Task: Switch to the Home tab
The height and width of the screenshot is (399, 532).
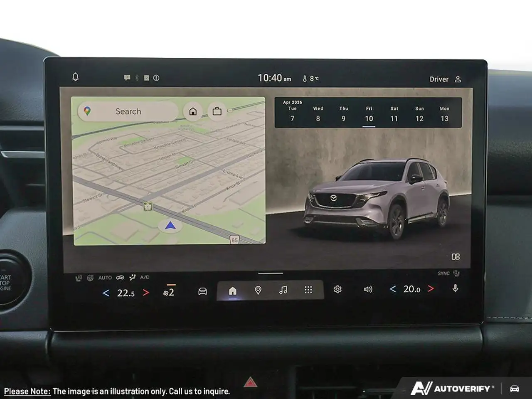Action: 233,291
